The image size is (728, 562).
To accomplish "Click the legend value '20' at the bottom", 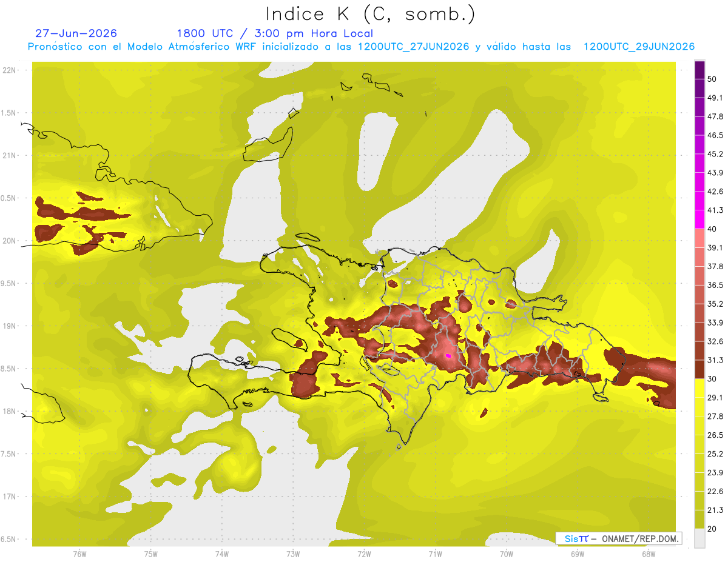I will coord(713,529).
